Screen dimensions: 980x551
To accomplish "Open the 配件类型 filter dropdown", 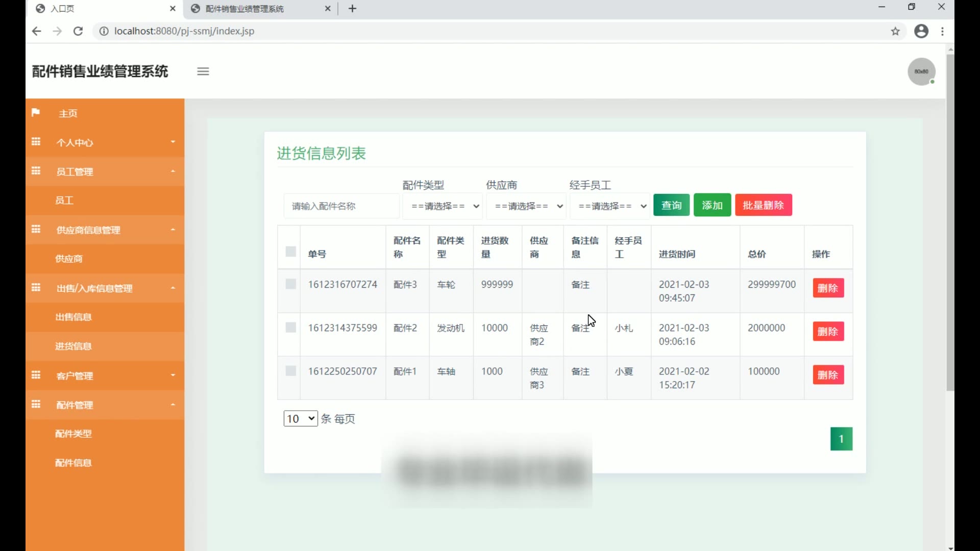I will (x=443, y=206).
